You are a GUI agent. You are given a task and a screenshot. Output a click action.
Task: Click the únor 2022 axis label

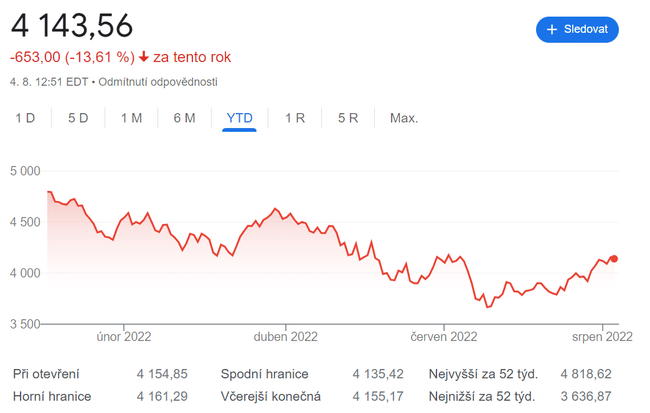tap(123, 337)
